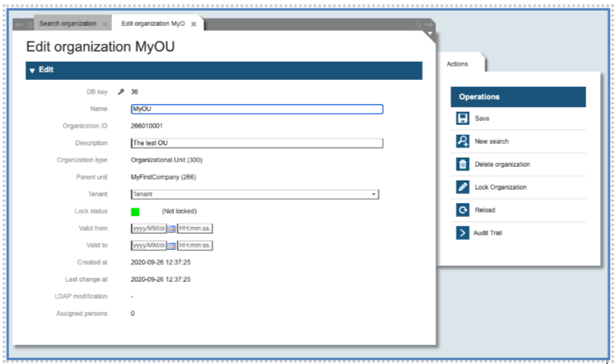Close the Edit organization MyOU tab
The image size is (616, 364).
click(194, 24)
